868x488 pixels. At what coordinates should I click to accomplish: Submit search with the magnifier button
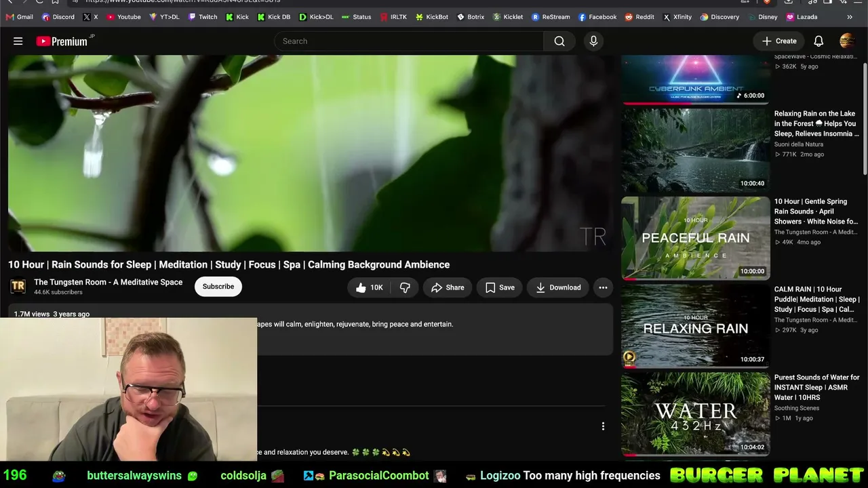559,41
